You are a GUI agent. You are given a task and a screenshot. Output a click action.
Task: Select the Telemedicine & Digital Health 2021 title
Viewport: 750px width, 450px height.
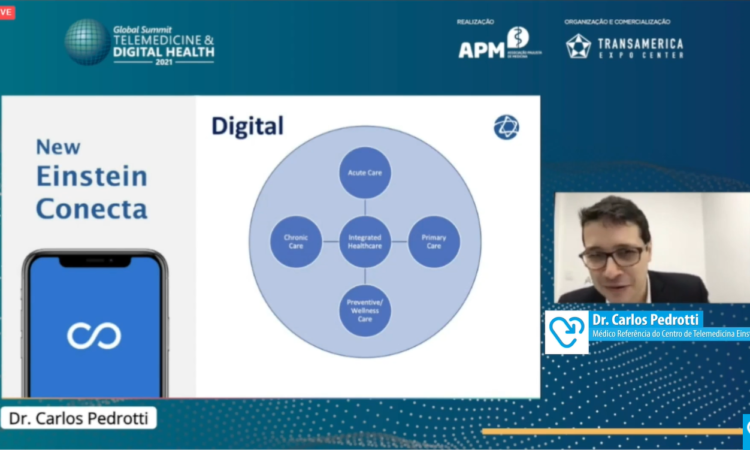pyautogui.click(x=163, y=41)
